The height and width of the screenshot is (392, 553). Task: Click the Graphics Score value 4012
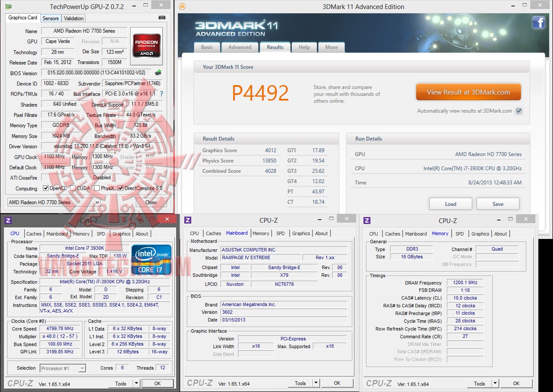[x=271, y=150]
